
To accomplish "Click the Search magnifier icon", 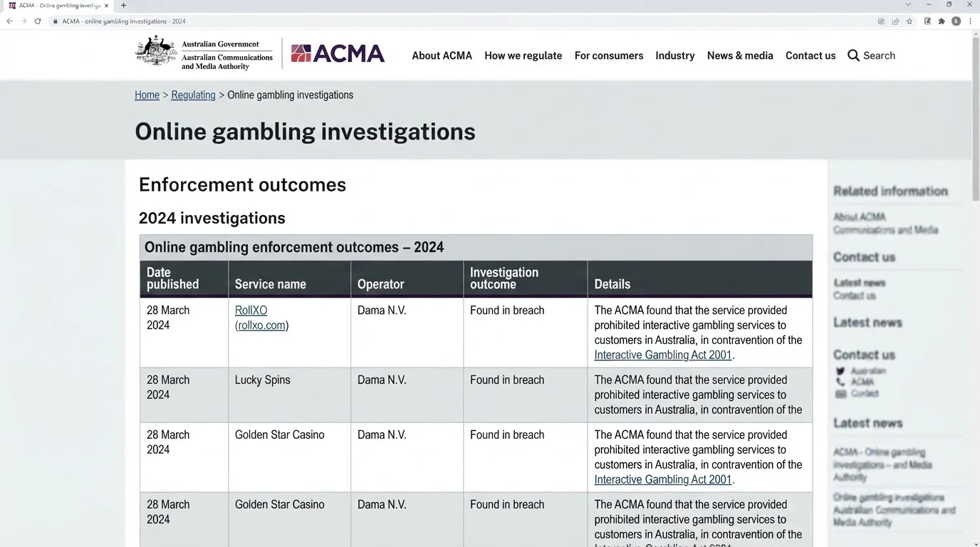I will pyautogui.click(x=853, y=56).
